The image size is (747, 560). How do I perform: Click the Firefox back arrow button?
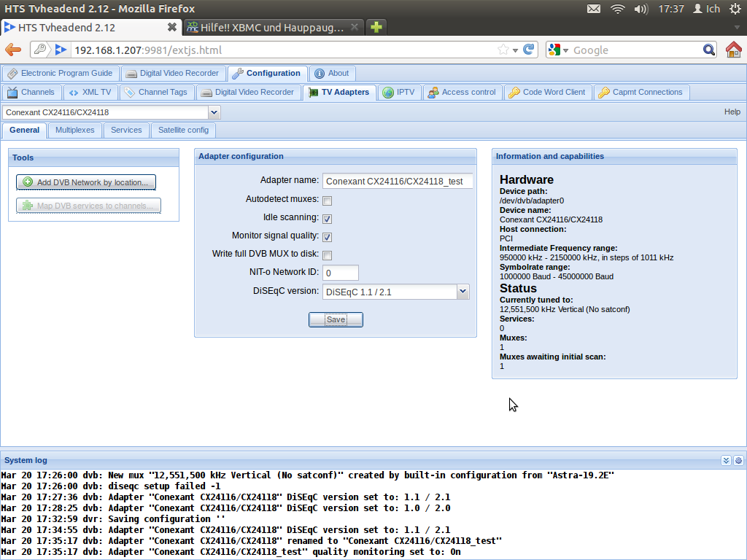coord(13,50)
